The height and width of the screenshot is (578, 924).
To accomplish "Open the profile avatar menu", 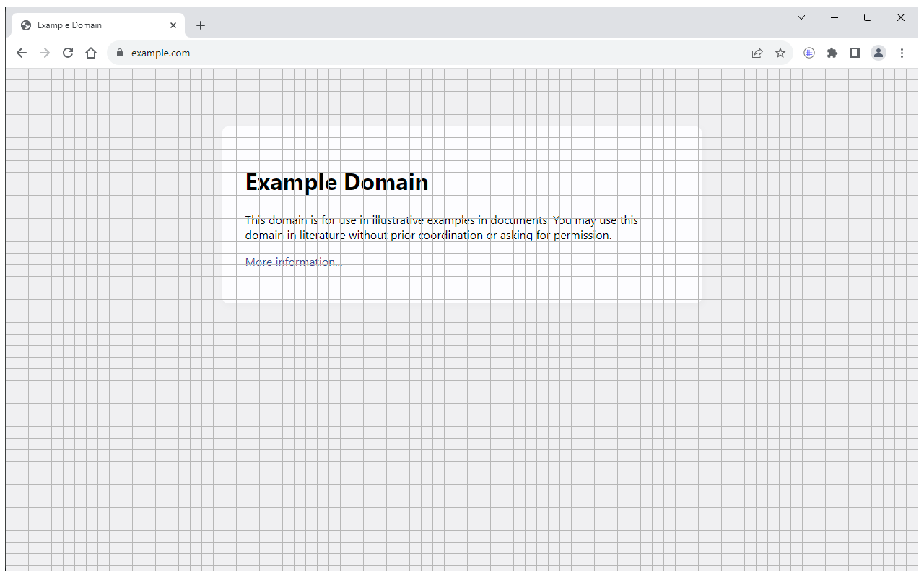I will coord(879,53).
